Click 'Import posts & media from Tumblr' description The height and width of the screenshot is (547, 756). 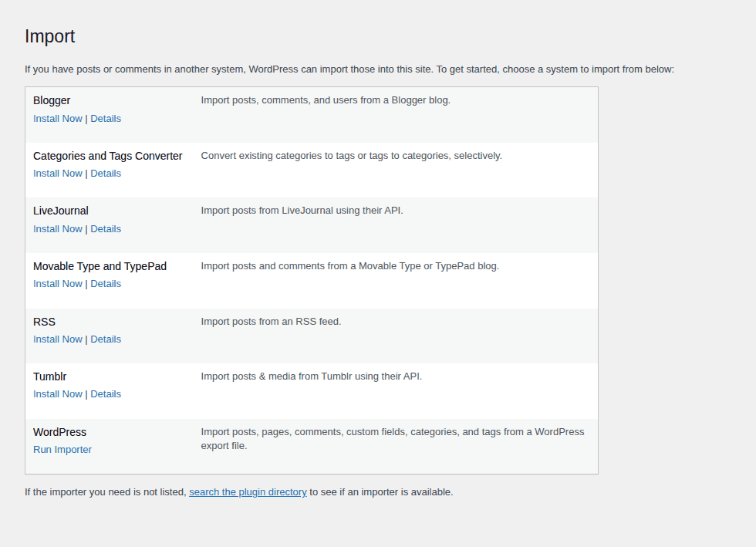point(312,376)
